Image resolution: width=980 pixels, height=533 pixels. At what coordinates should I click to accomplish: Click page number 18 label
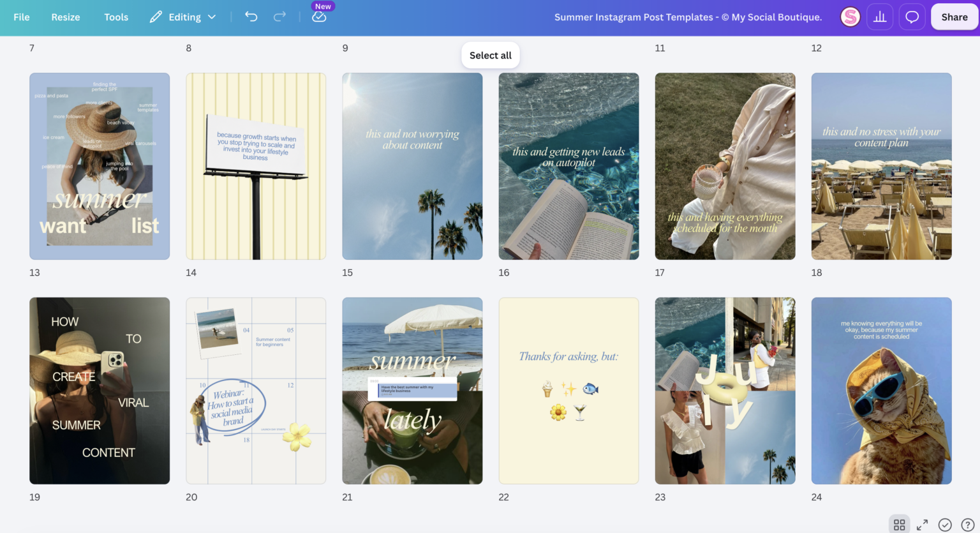click(x=817, y=273)
